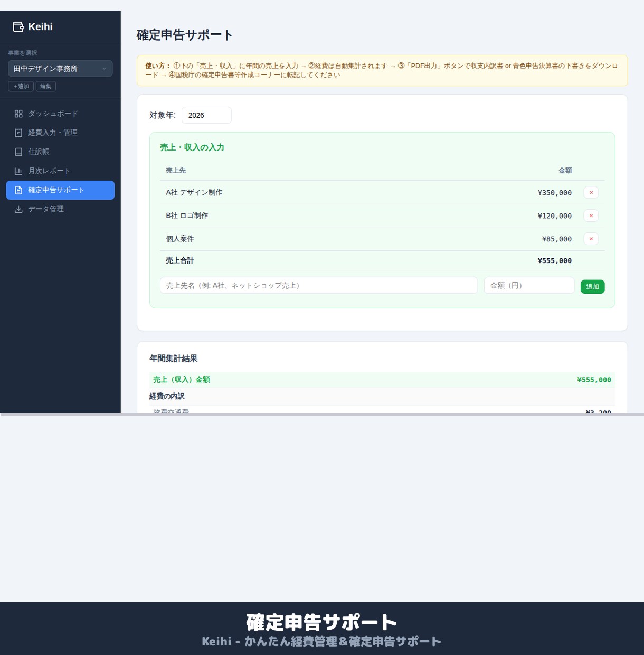The width and height of the screenshot is (644, 655).
Task: Select the 確定申告サポート menu item
Action: (60, 190)
